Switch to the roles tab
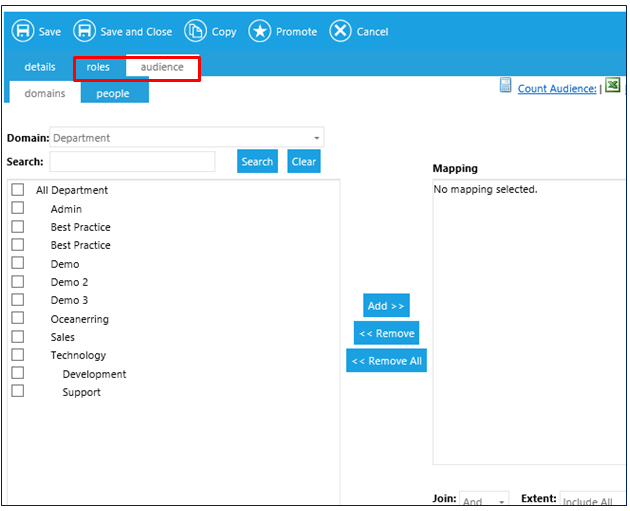This screenshot has height=511, width=630. click(99, 67)
